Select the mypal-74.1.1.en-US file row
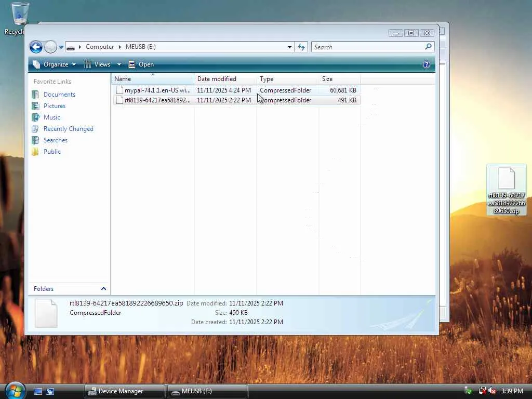This screenshot has width=532, height=399. click(236, 90)
